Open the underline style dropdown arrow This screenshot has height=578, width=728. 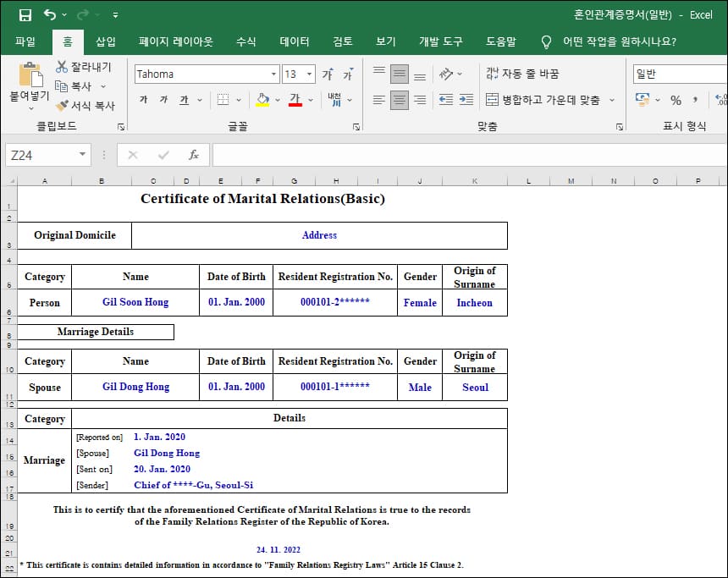(x=200, y=100)
